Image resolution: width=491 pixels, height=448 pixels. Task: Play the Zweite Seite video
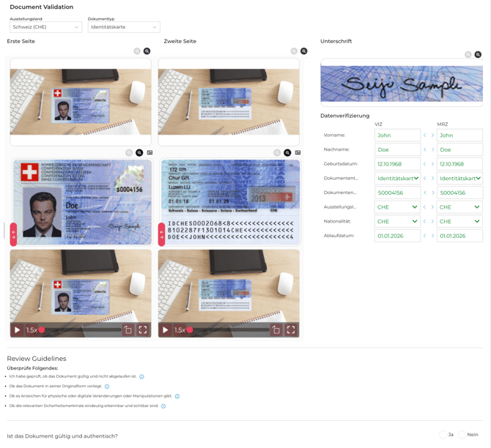click(x=166, y=329)
